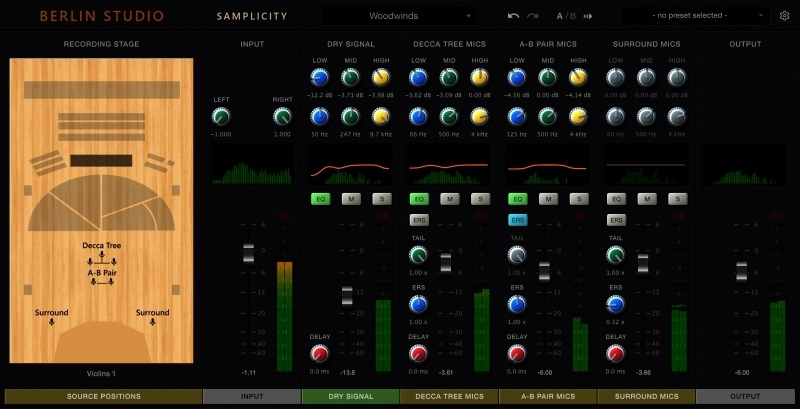Click the Output value -6.00
Viewport: 800px width, 409px height.
(742, 373)
